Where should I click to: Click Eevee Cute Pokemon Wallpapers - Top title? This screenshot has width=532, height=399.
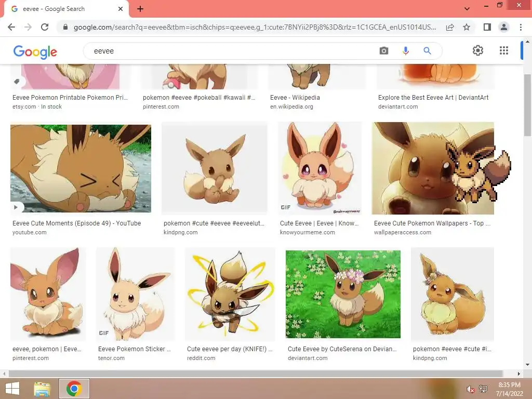tap(432, 223)
